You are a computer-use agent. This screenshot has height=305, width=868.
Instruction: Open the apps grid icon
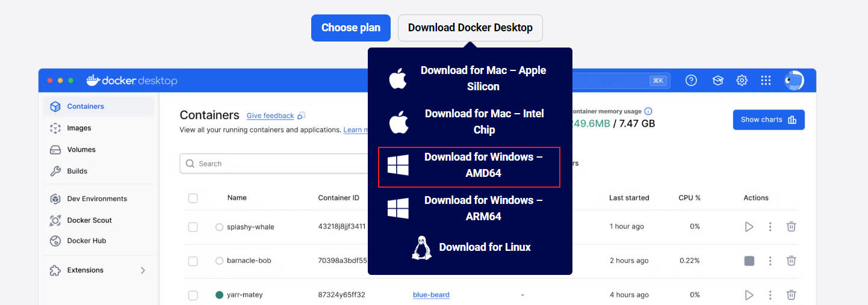[766, 81]
